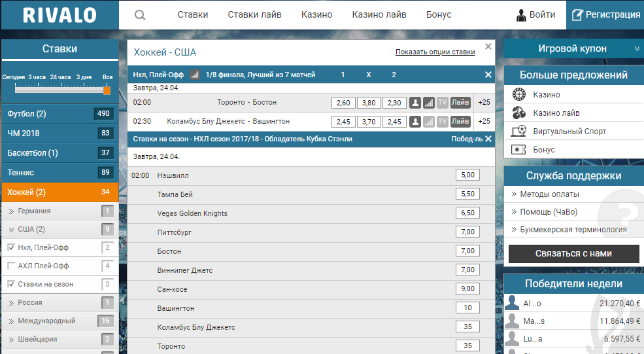
Task: Click the Связаться с нами button
Action: click(x=573, y=254)
